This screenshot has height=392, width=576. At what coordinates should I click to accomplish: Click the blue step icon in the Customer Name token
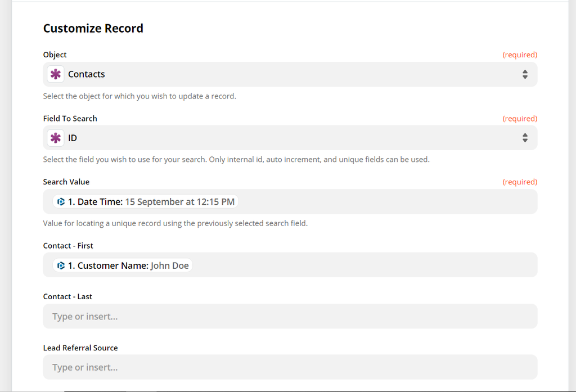point(61,265)
